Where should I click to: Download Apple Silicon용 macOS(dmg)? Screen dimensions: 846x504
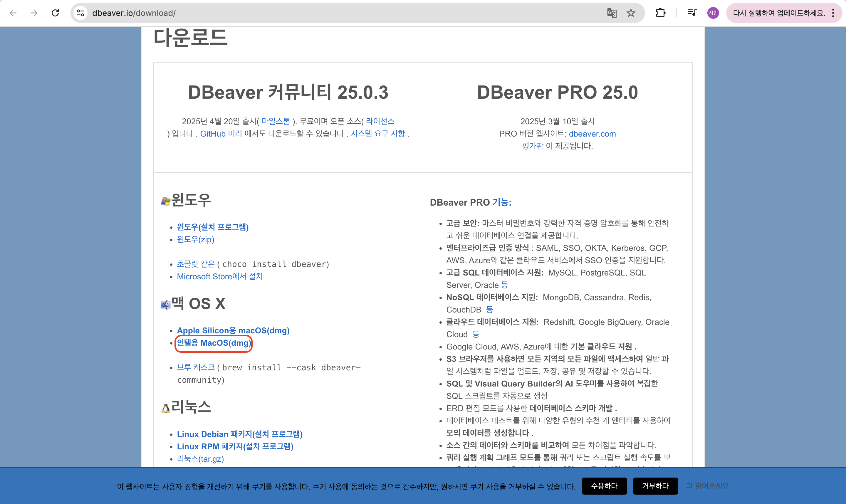(x=233, y=330)
